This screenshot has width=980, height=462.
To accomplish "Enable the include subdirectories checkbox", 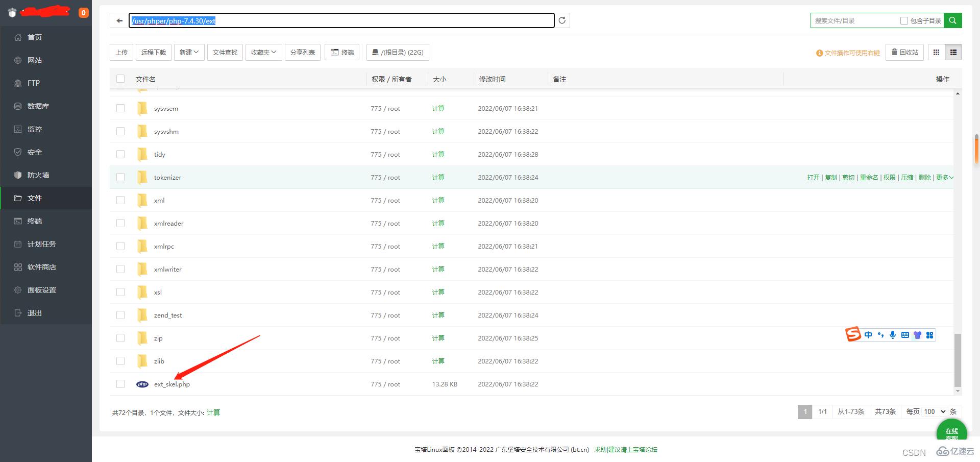I will [904, 20].
